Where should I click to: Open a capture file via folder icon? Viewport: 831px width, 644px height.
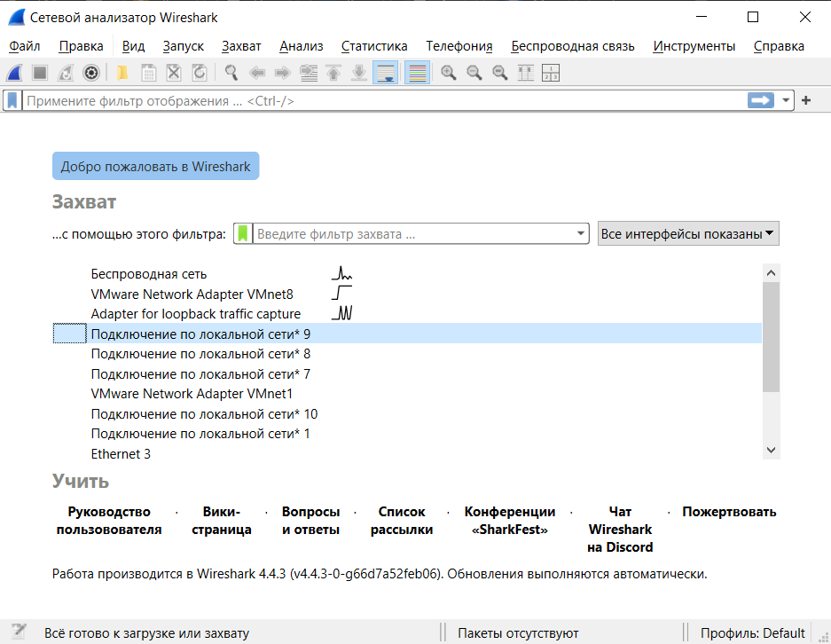point(122,73)
